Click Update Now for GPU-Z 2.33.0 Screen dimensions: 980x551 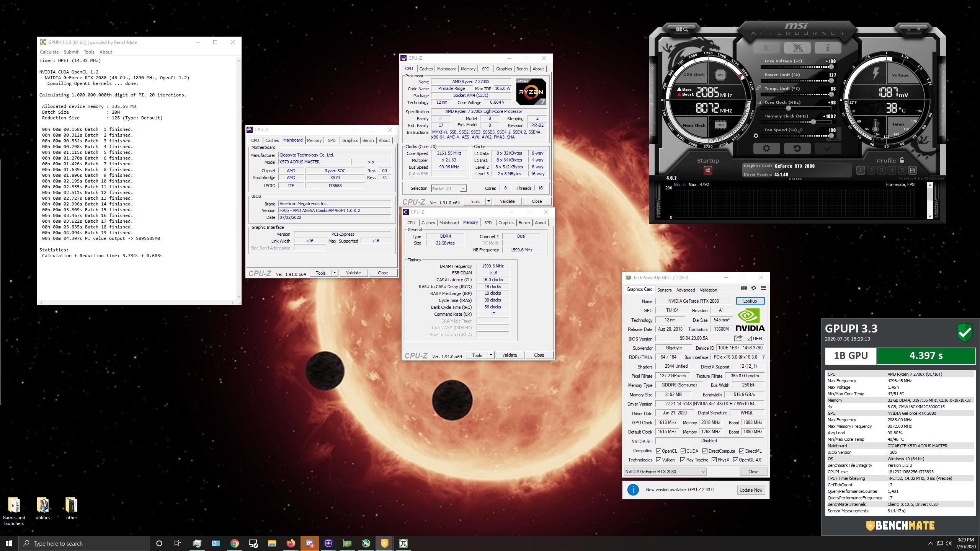click(751, 490)
